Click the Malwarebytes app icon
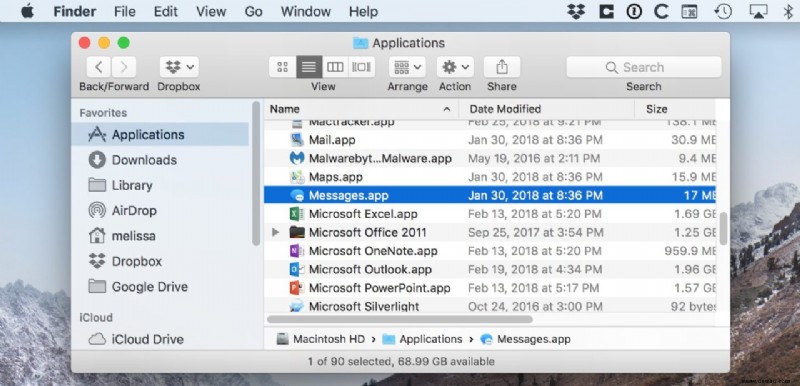The width and height of the screenshot is (800, 386). click(x=297, y=159)
